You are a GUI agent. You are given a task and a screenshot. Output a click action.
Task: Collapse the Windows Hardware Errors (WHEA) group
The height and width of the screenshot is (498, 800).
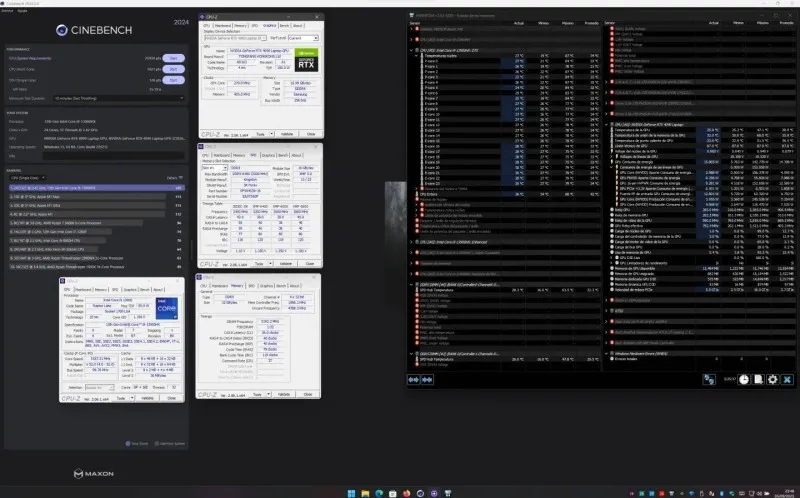(x=606, y=353)
